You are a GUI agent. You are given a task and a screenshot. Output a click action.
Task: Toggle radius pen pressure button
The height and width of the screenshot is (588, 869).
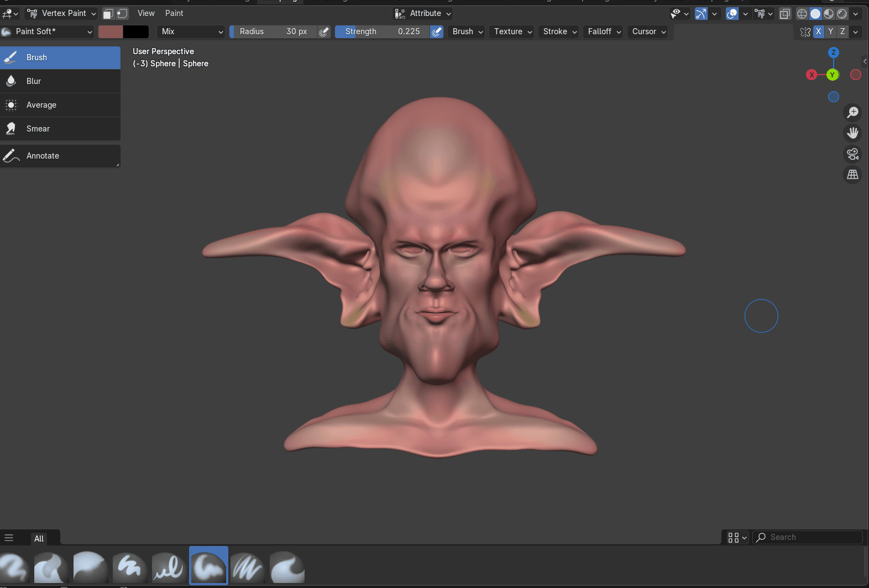(x=324, y=32)
